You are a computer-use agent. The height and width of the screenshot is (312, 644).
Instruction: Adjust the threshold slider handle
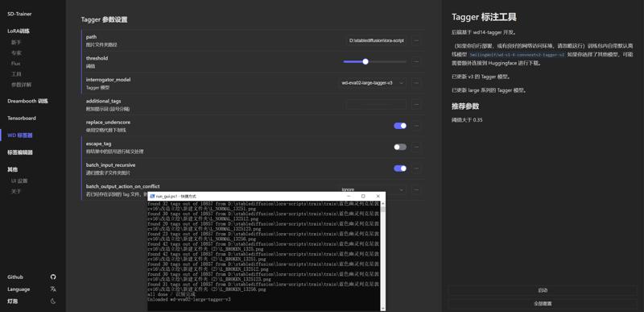pyautogui.click(x=365, y=61)
